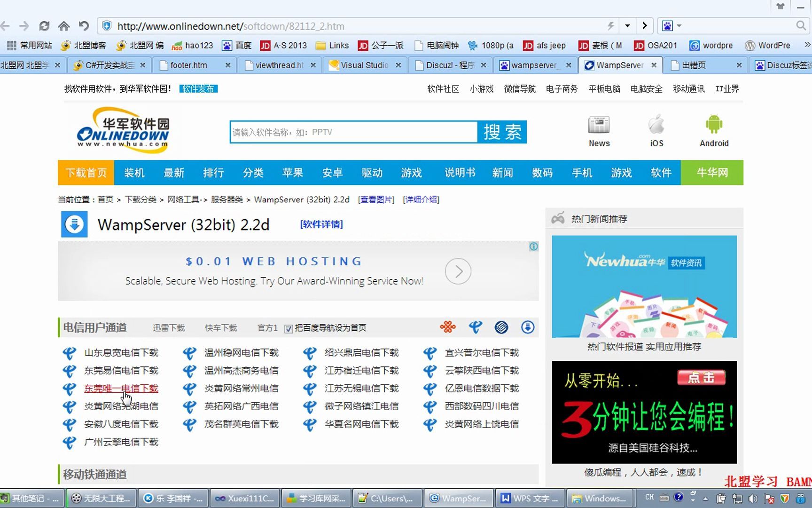Click the 山东息宽电信下载 mirror link

[x=121, y=353]
